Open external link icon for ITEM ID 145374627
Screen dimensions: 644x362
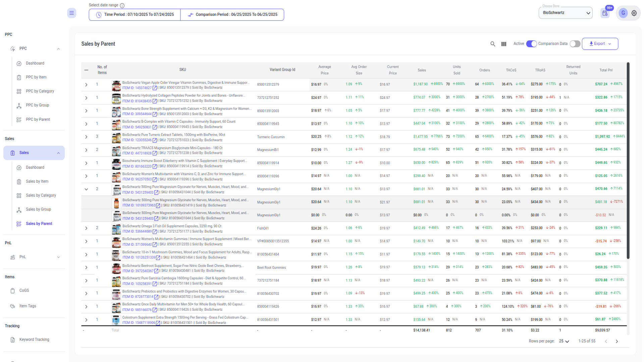[x=155, y=88]
